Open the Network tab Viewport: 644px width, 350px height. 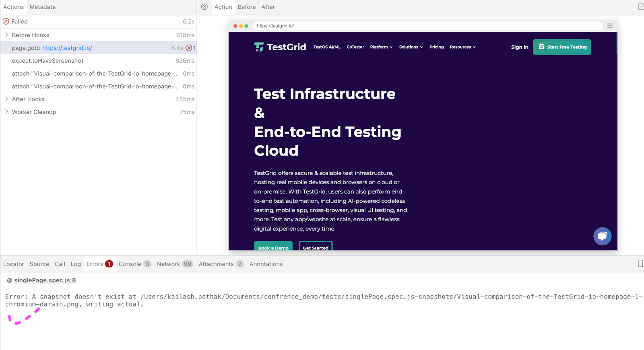(175, 264)
